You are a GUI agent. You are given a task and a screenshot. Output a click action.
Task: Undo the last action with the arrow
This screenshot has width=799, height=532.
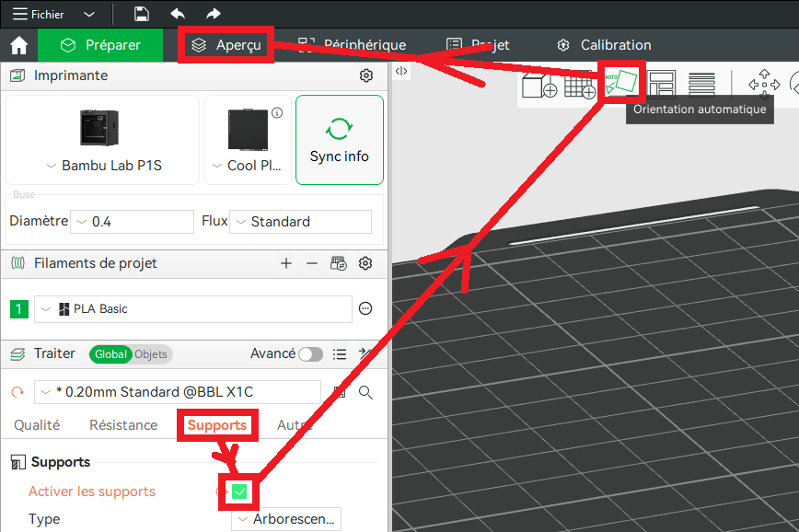click(x=178, y=14)
